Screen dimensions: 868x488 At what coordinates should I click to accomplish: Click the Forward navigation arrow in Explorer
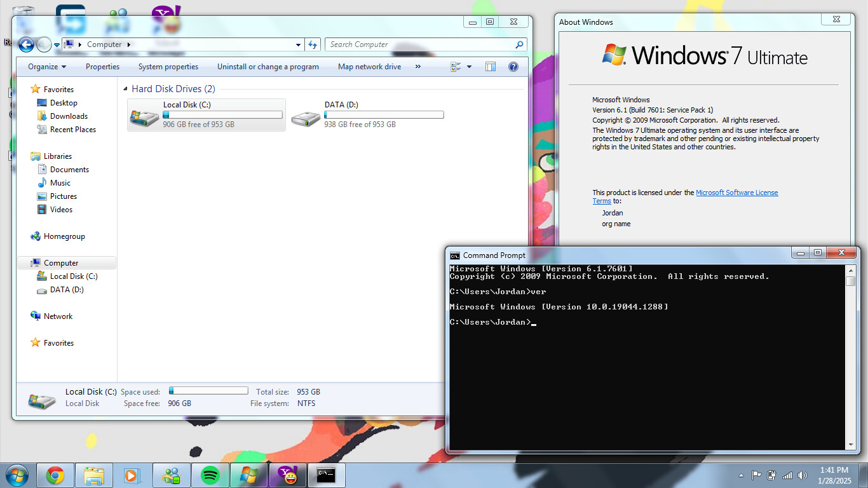coord(43,44)
